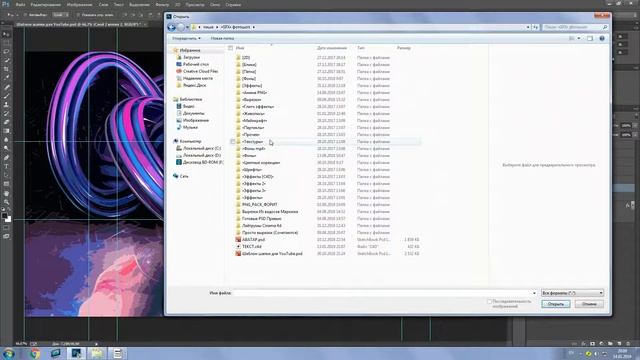Toggle the preview pane icon in dialog

[590, 38]
